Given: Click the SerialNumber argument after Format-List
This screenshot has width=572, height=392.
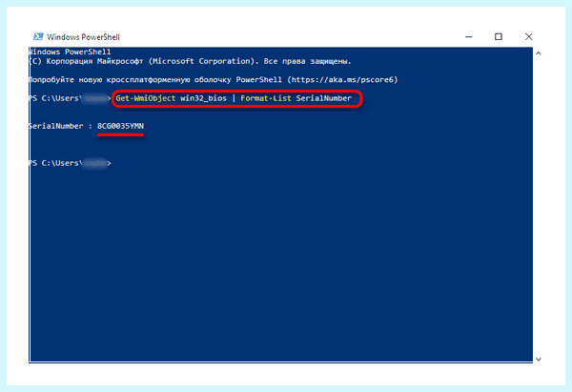Looking at the screenshot, I should tap(323, 98).
